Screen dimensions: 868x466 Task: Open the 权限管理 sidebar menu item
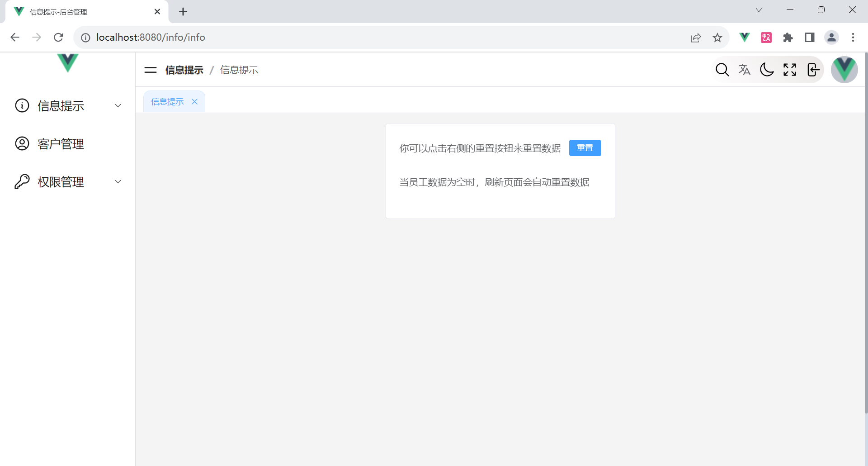[x=68, y=181]
